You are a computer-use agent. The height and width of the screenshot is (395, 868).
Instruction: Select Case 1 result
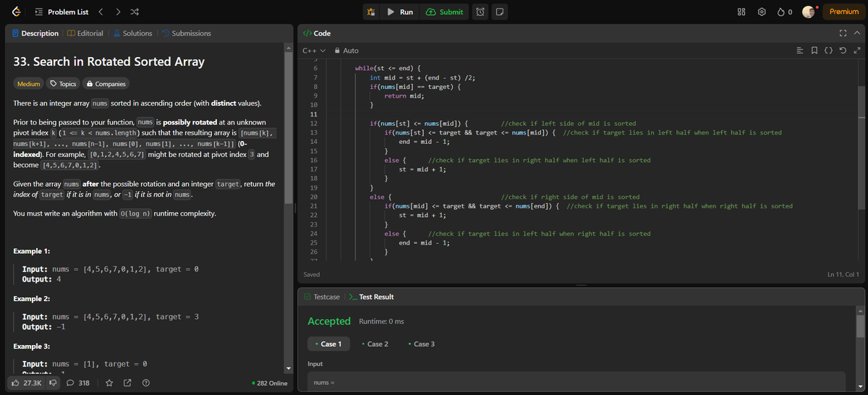coord(328,344)
